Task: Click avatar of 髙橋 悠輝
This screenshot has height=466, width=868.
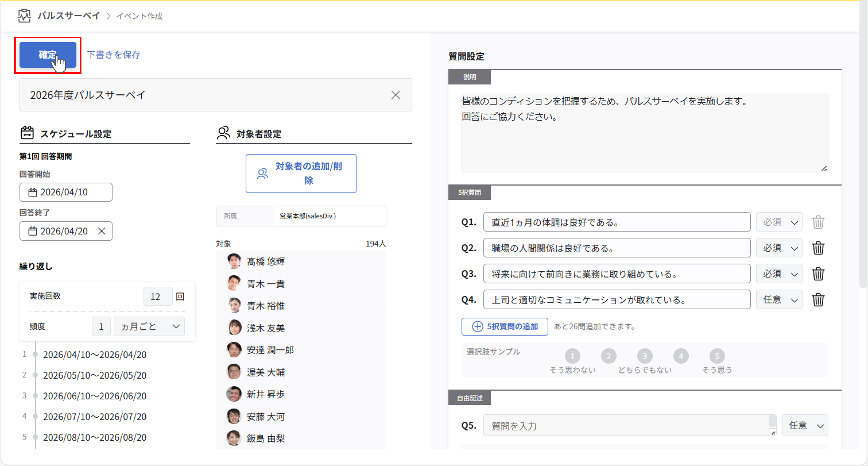Action: pyautogui.click(x=234, y=261)
